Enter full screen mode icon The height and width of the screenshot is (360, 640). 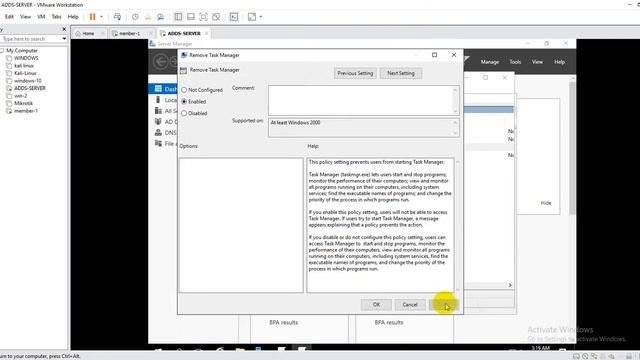tap(203, 17)
